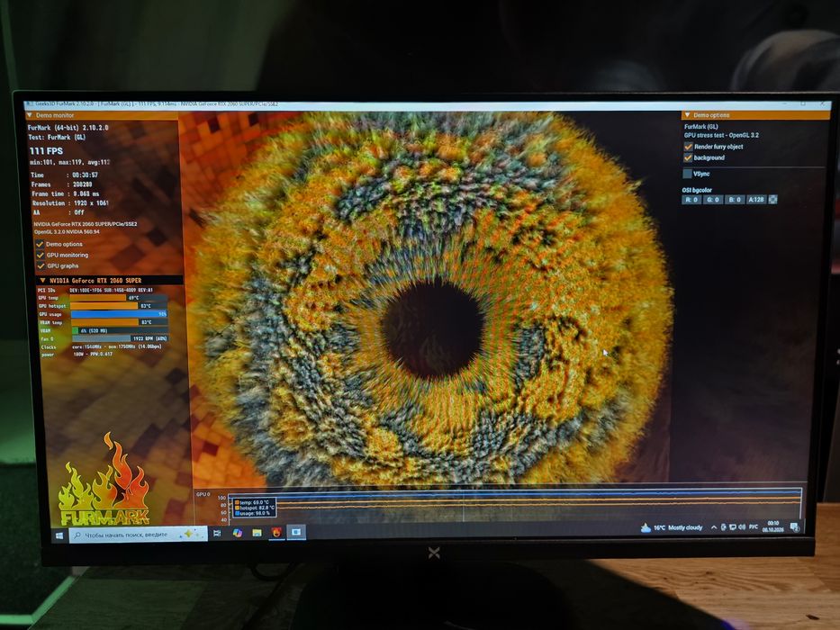This screenshot has height=630, width=840.
Task: Toggle the GPU monitoring checkbox
Action: [41, 255]
